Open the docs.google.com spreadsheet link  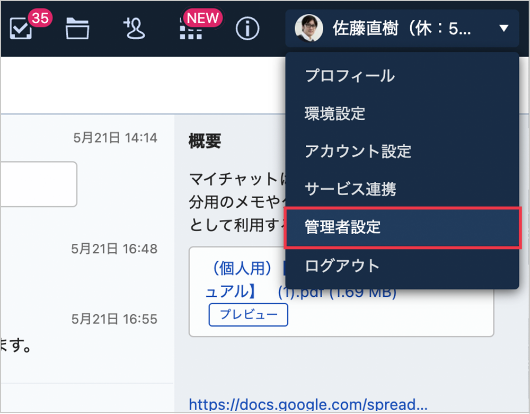click(308, 404)
